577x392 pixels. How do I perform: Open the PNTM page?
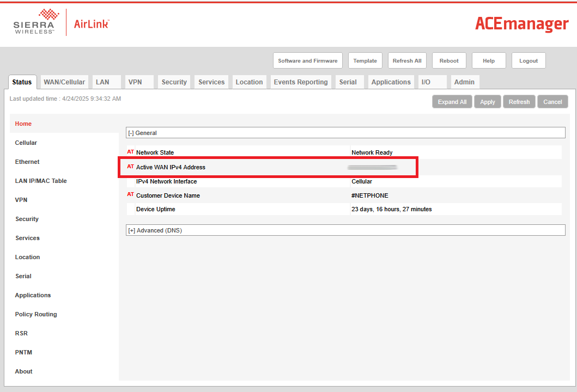point(23,352)
